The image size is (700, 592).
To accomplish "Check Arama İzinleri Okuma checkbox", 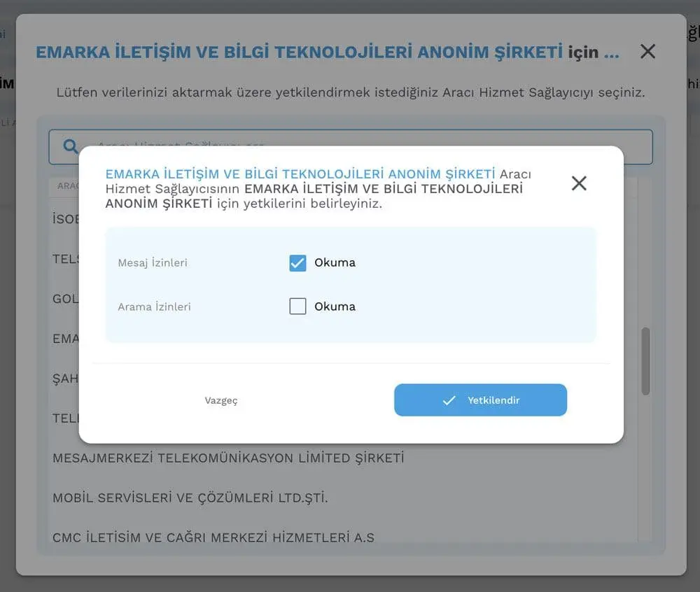I will click(297, 306).
